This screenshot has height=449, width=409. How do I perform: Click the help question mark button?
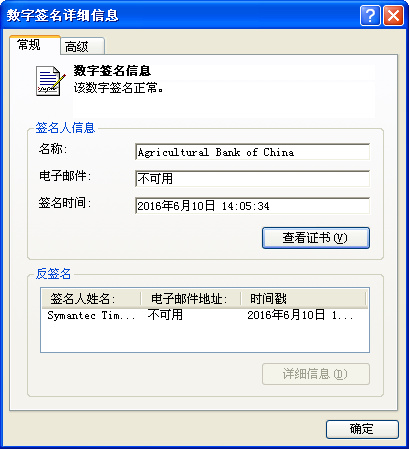coord(370,15)
